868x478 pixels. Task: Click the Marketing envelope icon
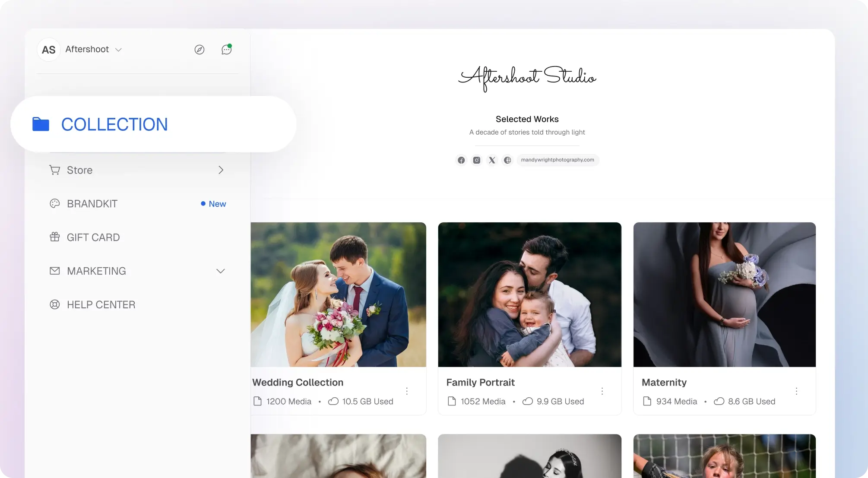pyautogui.click(x=55, y=271)
